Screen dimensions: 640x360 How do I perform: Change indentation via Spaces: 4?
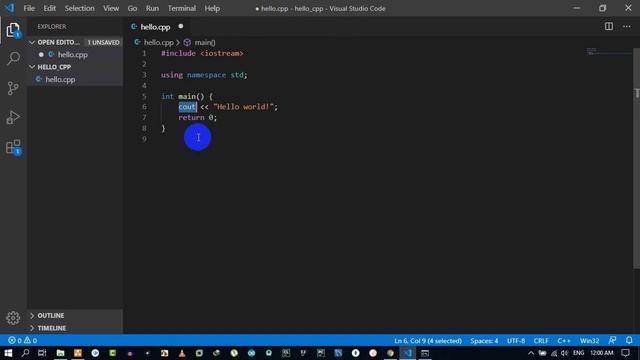pyautogui.click(x=484, y=340)
